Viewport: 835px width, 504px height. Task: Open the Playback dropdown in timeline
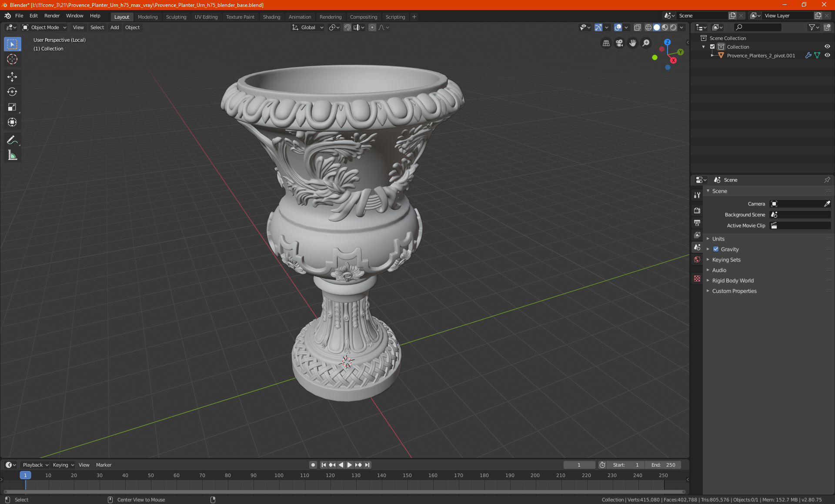pos(35,465)
